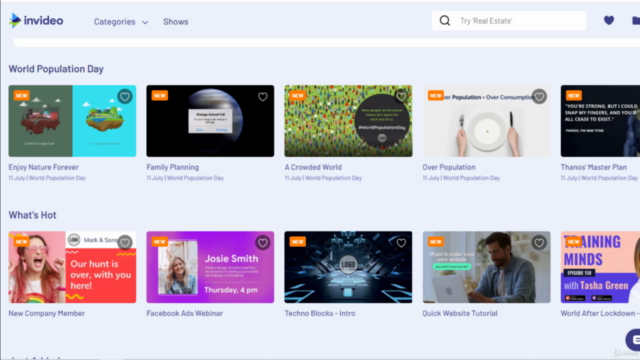The image size is (640, 360).
Task: Favorite the Enjoy Nature Forever template
Action: 125,97
